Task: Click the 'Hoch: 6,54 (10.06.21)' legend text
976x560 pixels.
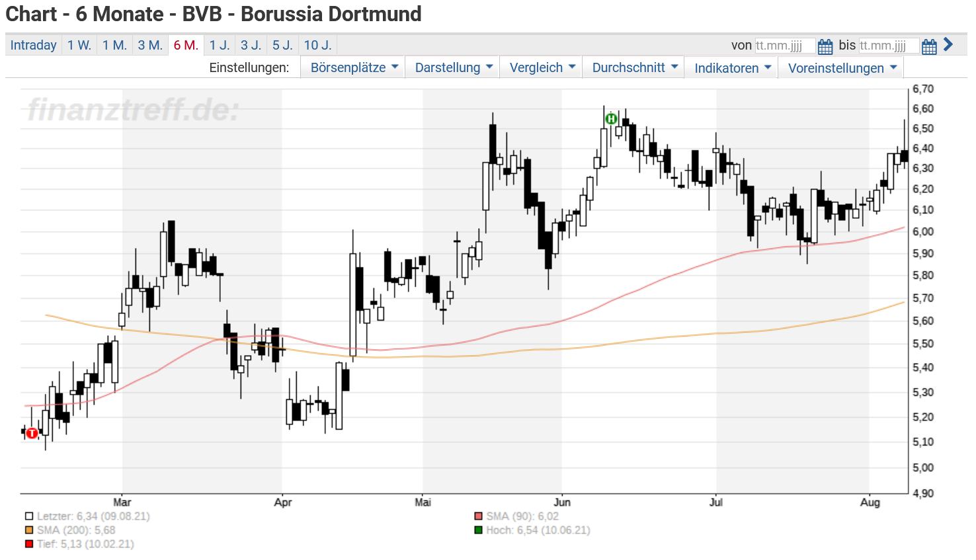Action: click(538, 530)
